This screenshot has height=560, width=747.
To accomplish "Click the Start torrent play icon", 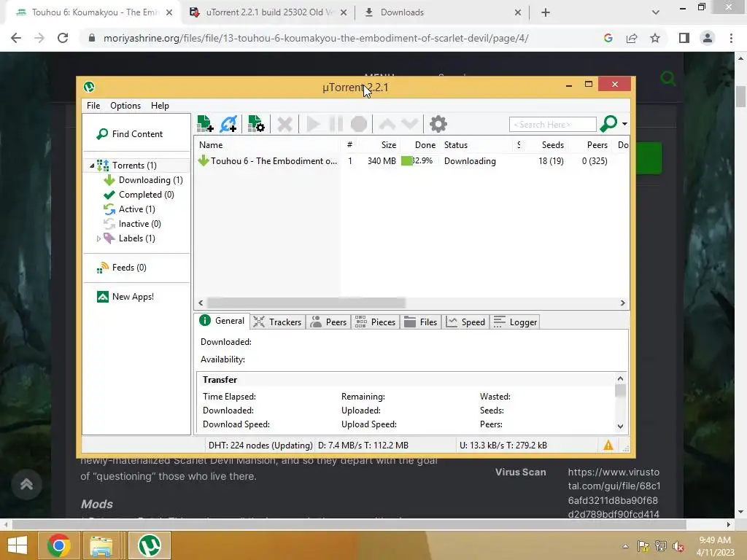I will click(x=313, y=124).
